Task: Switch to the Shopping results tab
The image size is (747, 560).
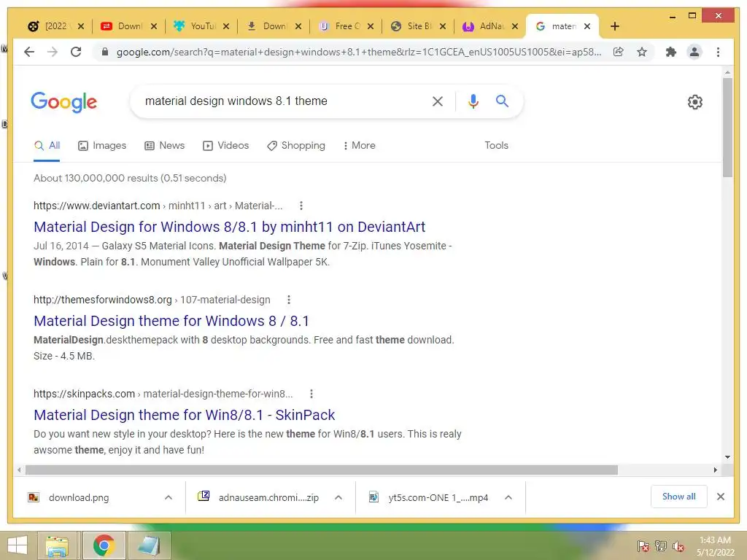Action: (x=296, y=145)
